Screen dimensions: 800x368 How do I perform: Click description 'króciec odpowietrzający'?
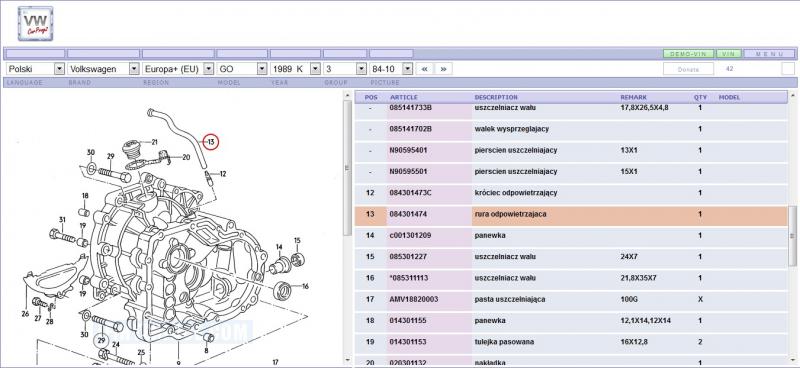[516, 193]
